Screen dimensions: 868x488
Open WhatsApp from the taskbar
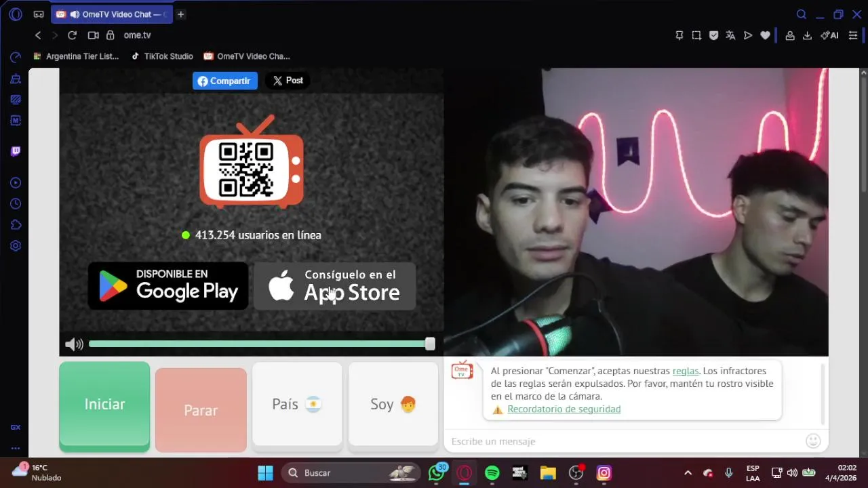(437, 472)
